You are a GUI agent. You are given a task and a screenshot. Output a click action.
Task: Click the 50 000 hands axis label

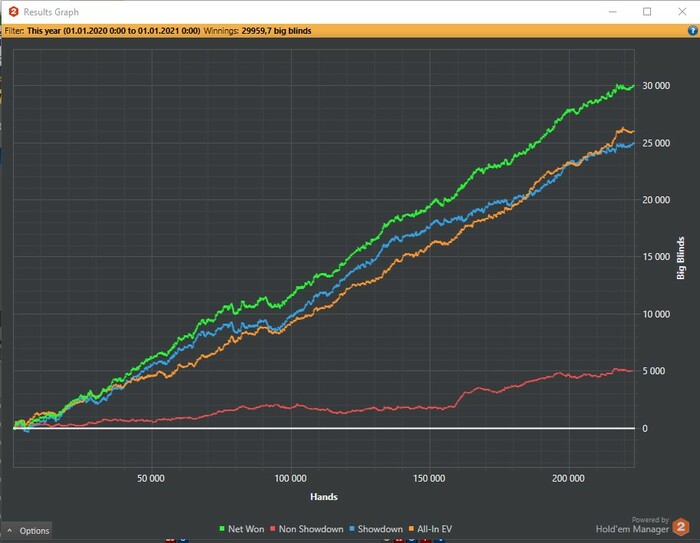click(x=151, y=479)
